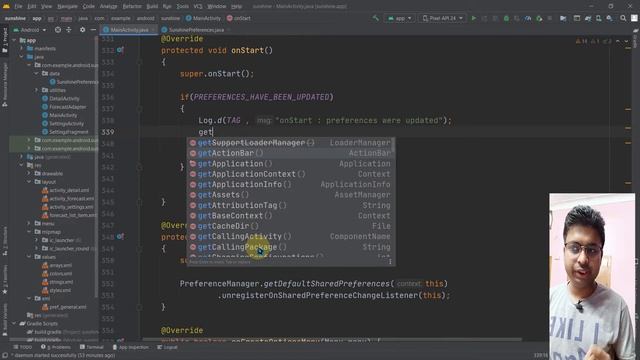The width and height of the screenshot is (640, 360).
Task: Open Build Variants side tool window
Action: pos(5,320)
